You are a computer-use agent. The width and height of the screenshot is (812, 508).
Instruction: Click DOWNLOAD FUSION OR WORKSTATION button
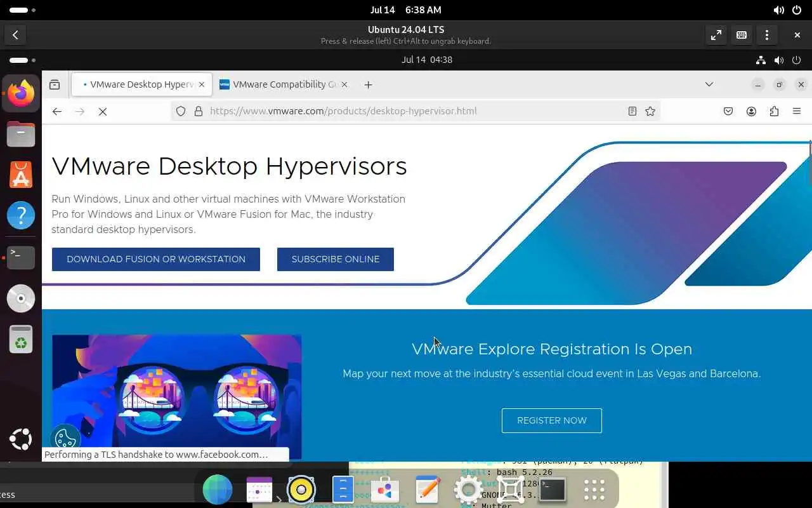click(x=156, y=259)
